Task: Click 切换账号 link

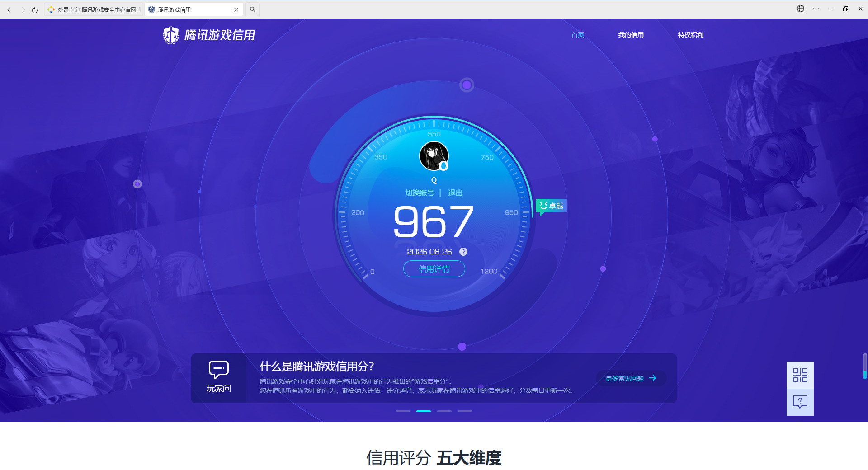Action: (420, 193)
